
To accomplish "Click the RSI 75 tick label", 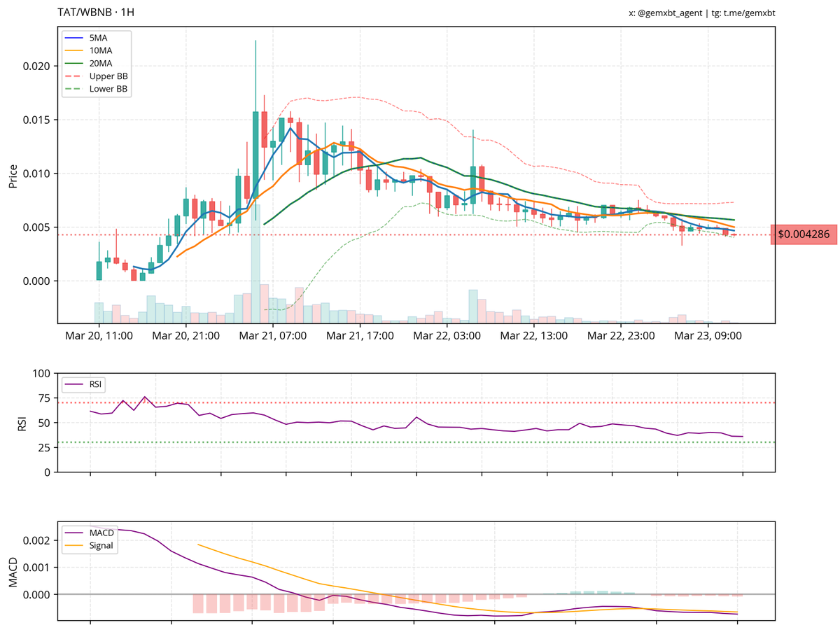I will point(44,398).
